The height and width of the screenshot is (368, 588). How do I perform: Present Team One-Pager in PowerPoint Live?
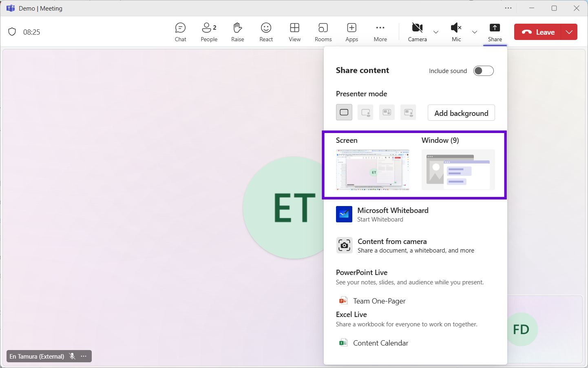(379, 301)
